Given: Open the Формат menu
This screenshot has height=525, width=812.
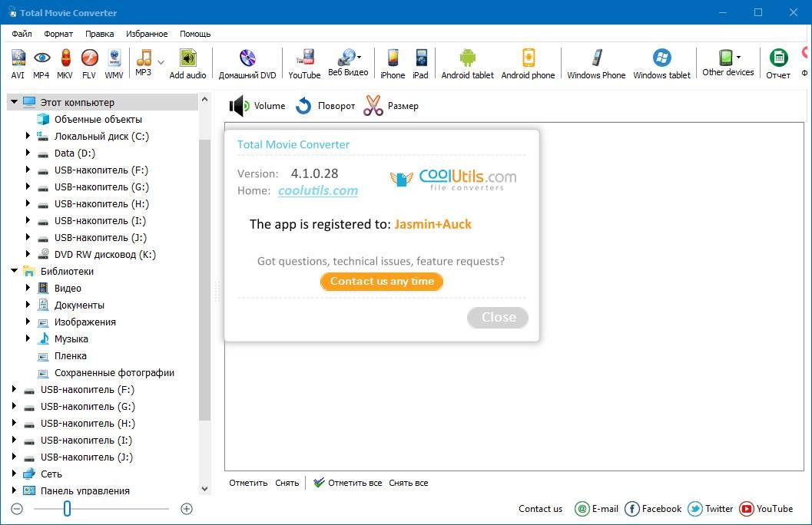Looking at the screenshot, I should tap(58, 34).
